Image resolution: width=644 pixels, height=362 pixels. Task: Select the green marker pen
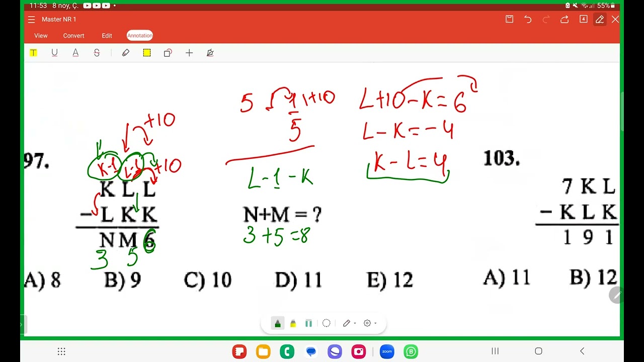(x=278, y=323)
